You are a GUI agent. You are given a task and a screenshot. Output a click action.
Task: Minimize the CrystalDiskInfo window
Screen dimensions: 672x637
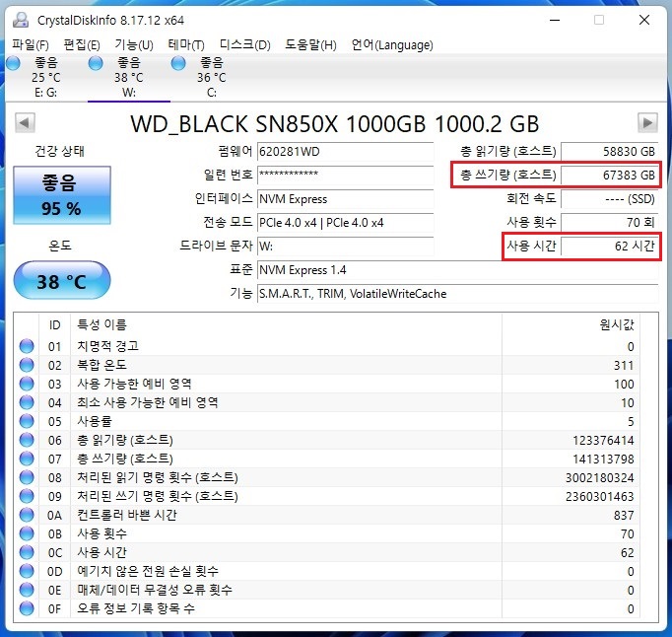pos(555,20)
